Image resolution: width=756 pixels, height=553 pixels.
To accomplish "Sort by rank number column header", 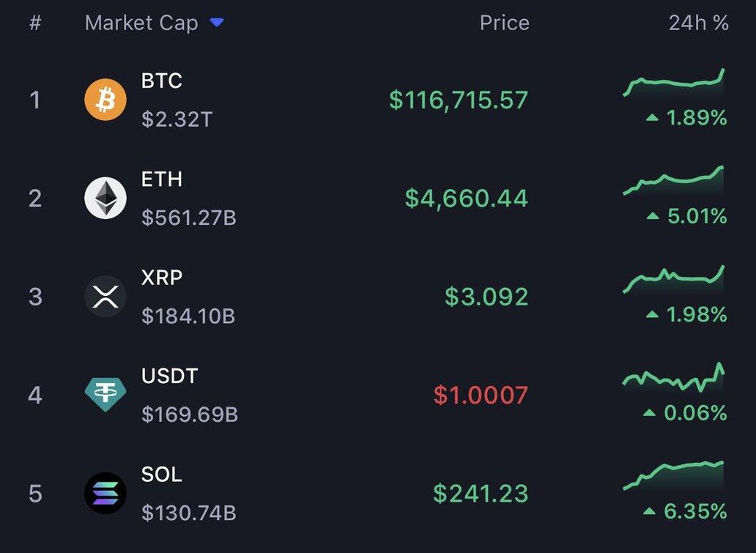I will click(x=35, y=23).
